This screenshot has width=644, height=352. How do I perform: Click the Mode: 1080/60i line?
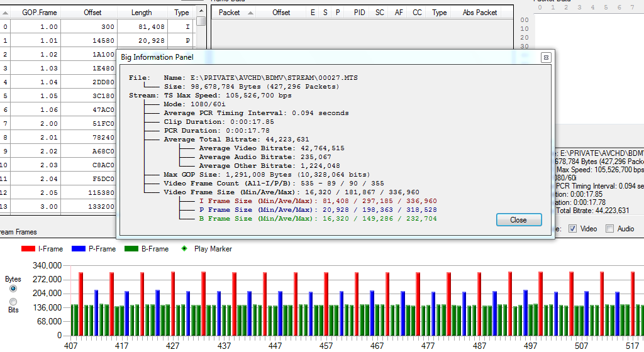(195, 104)
